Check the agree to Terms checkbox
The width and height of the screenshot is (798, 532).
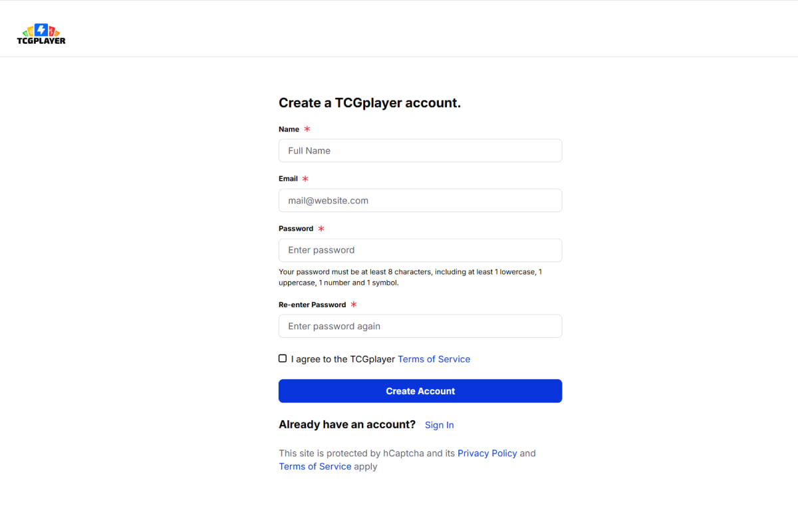click(x=283, y=358)
